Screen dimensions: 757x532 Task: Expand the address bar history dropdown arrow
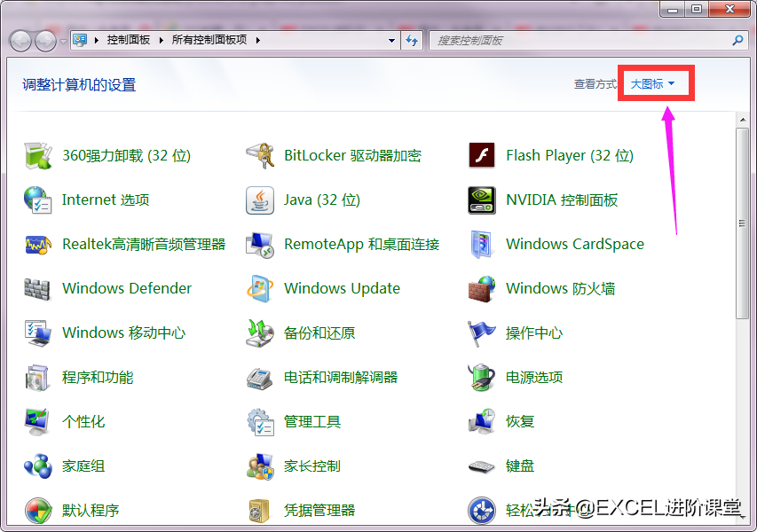pos(391,41)
